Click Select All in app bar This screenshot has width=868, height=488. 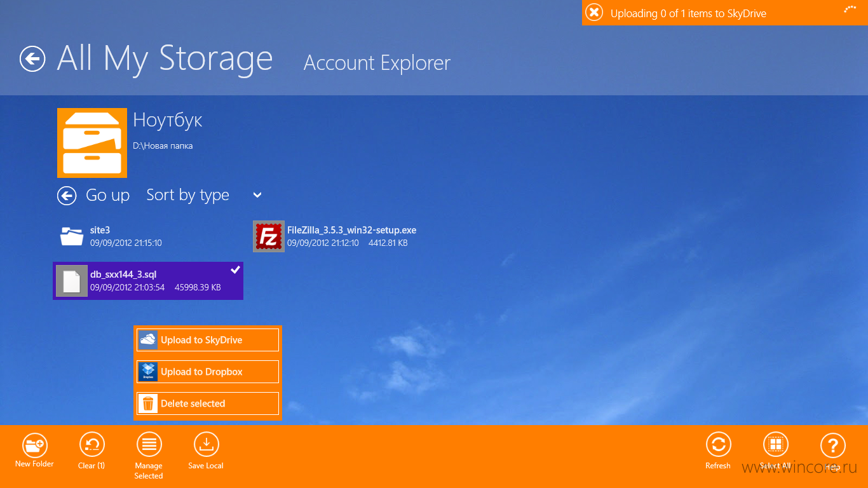[775, 450]
